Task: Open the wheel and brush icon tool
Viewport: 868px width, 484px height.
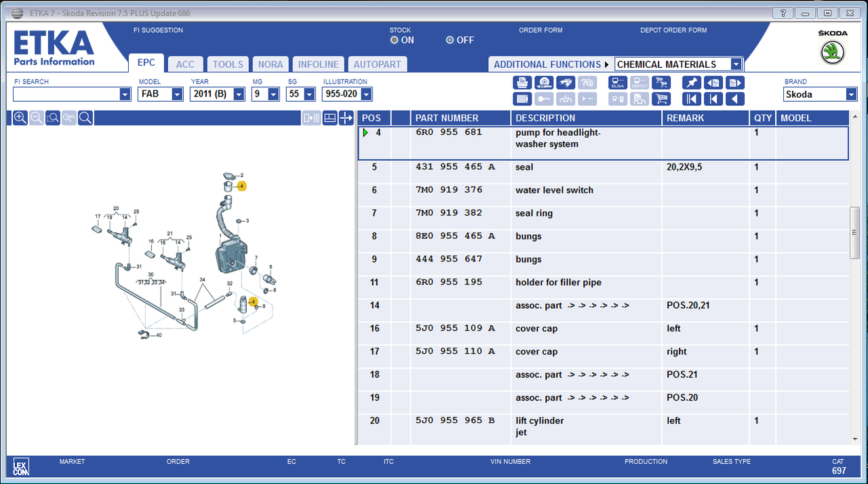Action: click(x=543, y=83)
